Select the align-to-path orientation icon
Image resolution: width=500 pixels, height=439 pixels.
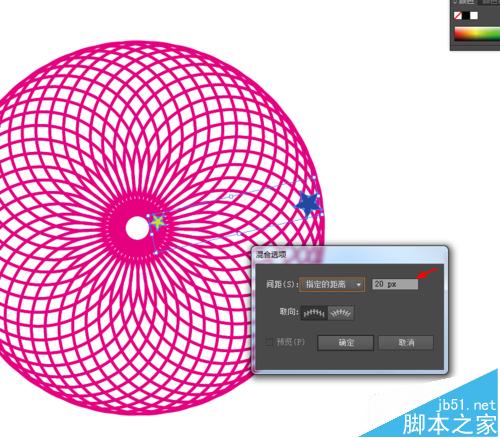(x=340, y=313)
